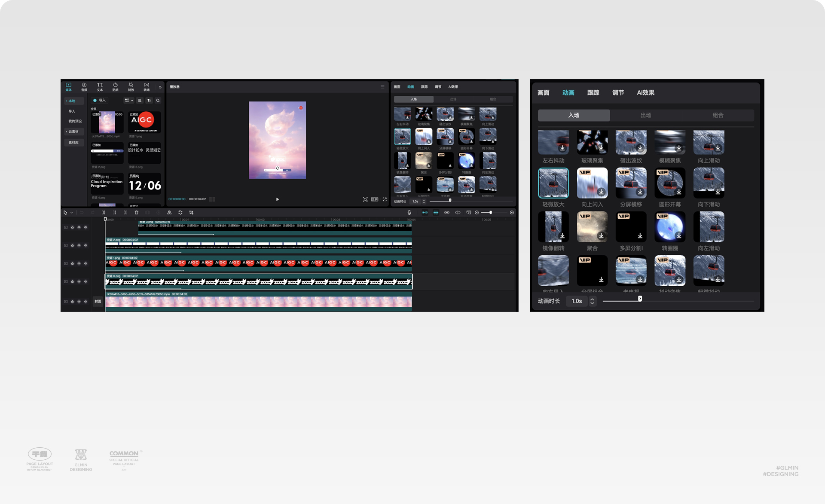This screenshot has height=504, width=825.
Task: Click the crop tool in timeline toolbar
Action: pyautogui.click(x=191, y=213)
